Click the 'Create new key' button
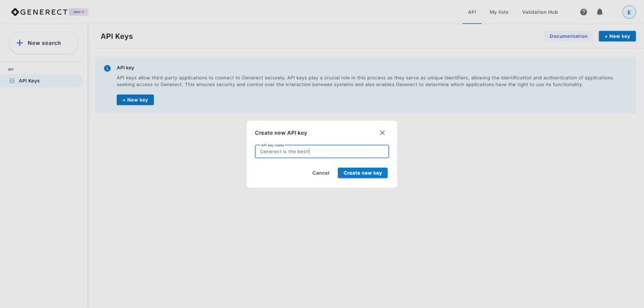Screen dimensions: 644x308 point(362,173)
